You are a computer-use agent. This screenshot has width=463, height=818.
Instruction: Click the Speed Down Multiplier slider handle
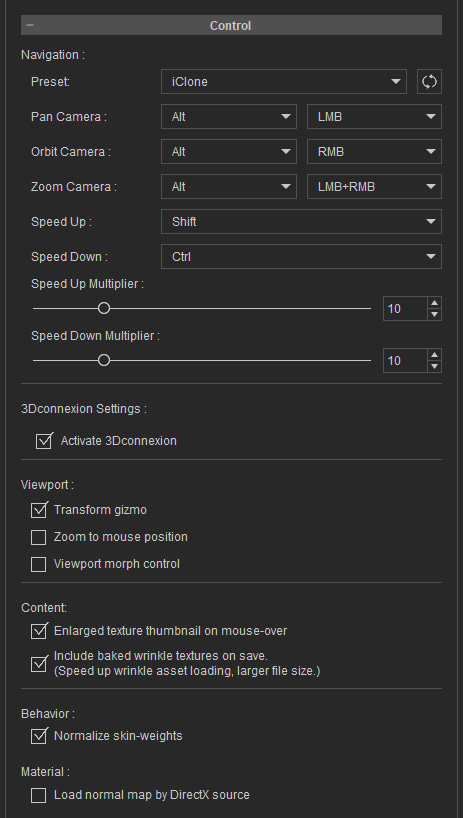coord(104,360)
